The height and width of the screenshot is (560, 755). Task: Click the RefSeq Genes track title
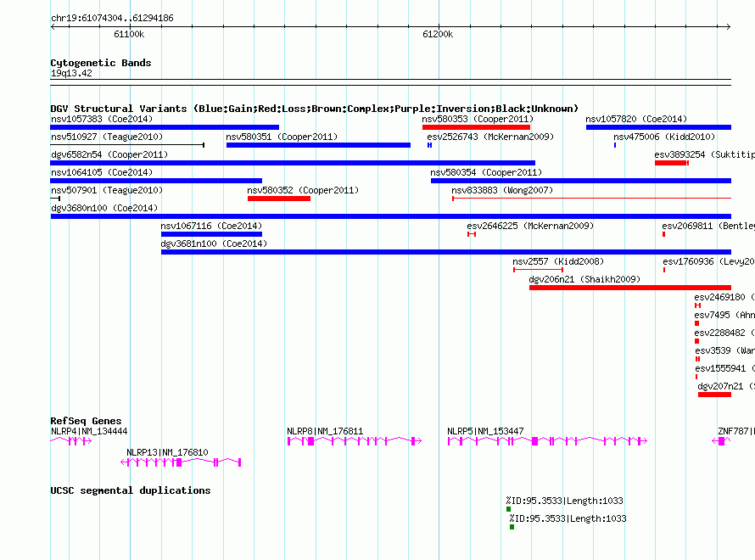point(86,421)
